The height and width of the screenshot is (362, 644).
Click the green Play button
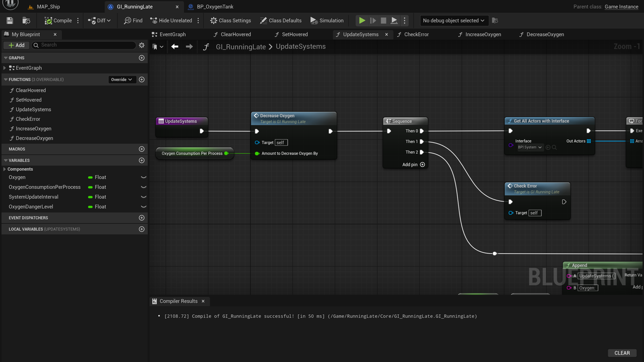click(362, 20)
